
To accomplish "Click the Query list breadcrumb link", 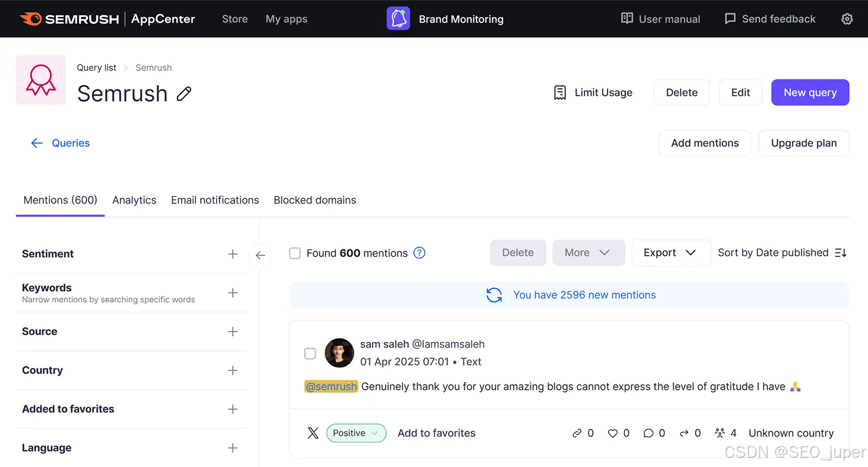I will click(x=97, y=68).
